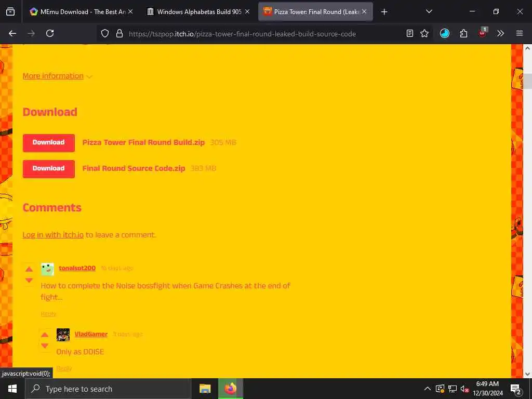This screenshot has width=532, height=399.
Task: Downvote tonalsot200's comment
Action: pyautogui.click(x=29, y=280)
